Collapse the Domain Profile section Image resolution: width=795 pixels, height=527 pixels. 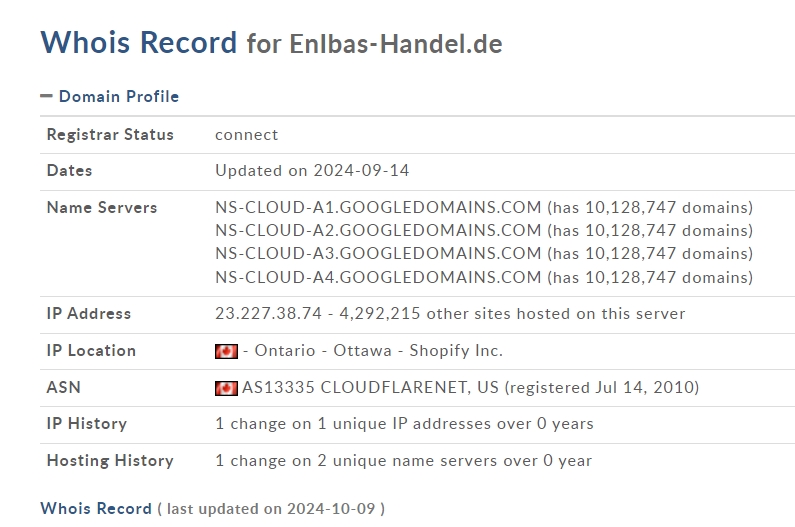[x=110, y=96]
